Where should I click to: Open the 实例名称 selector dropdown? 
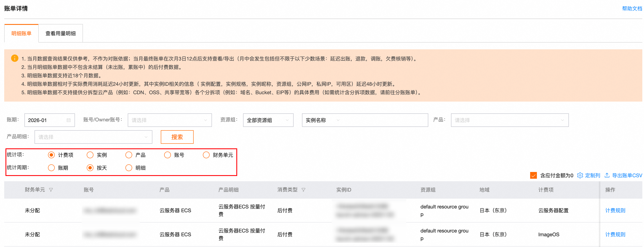click(x=322, y=120)
